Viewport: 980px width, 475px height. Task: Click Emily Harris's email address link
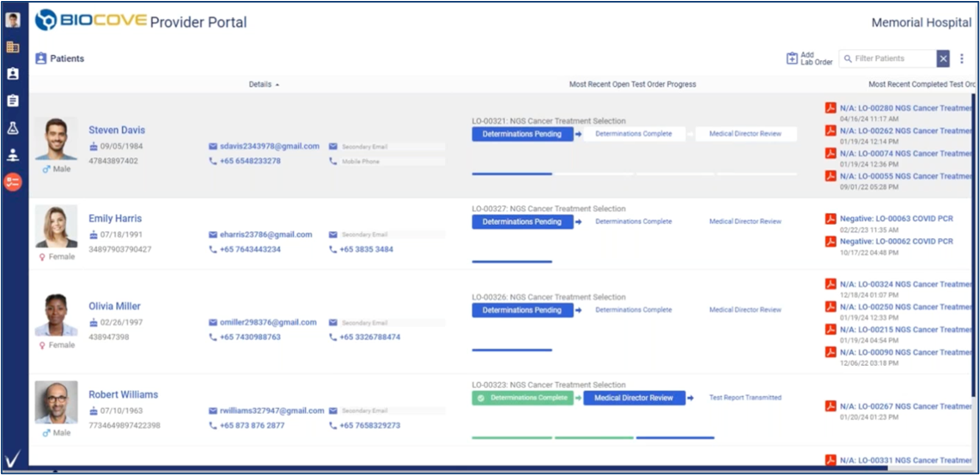(x=264, y=234)
